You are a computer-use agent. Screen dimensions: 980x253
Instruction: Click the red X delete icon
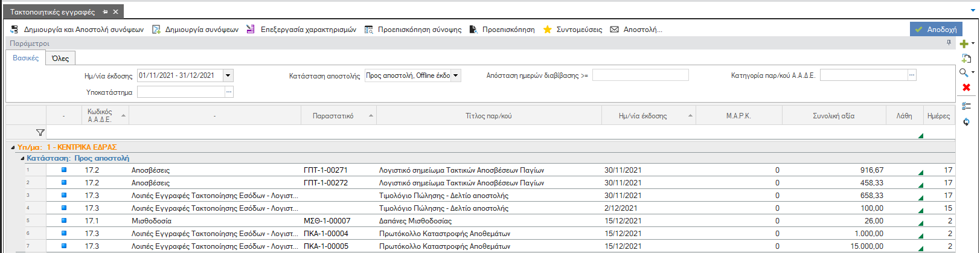pos(966,88)
